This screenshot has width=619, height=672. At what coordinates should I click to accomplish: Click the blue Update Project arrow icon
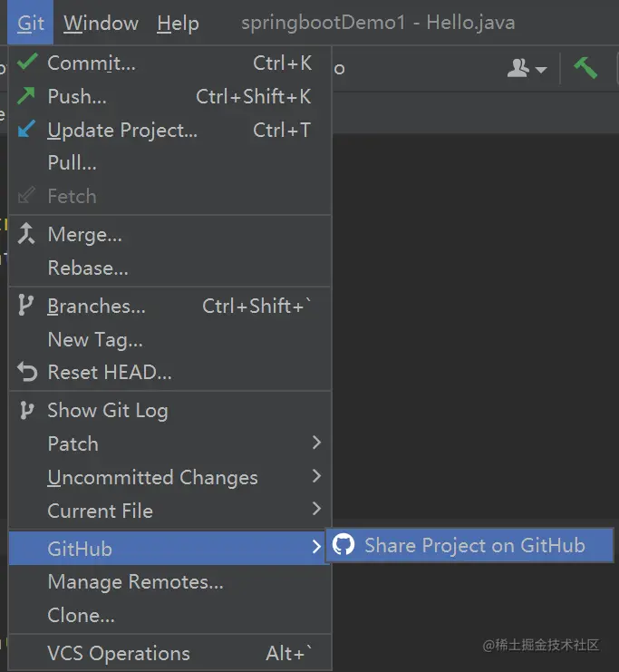(27, 130)
